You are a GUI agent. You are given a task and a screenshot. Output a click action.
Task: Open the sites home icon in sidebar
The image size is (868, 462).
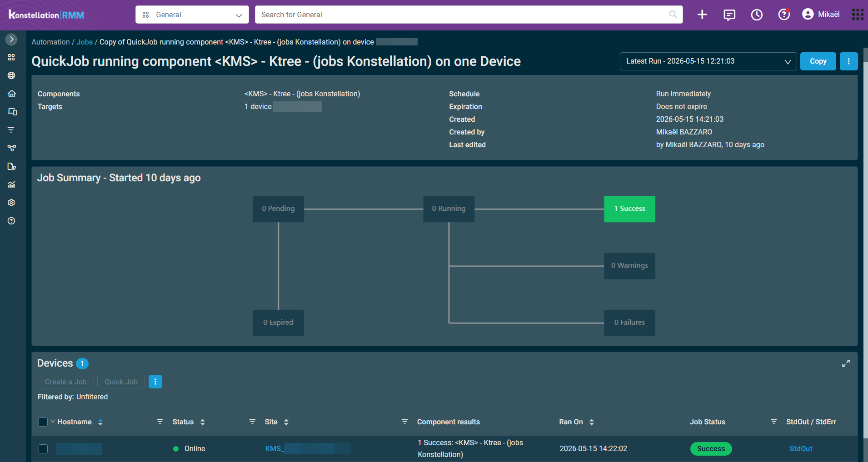tap(11, 94)
